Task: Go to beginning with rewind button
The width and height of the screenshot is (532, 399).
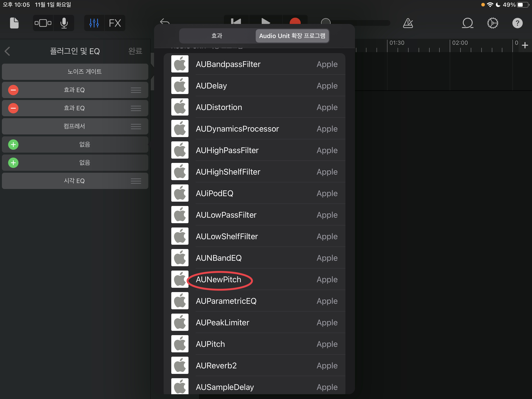Action: pyautogui.click(x=236, y=21)
